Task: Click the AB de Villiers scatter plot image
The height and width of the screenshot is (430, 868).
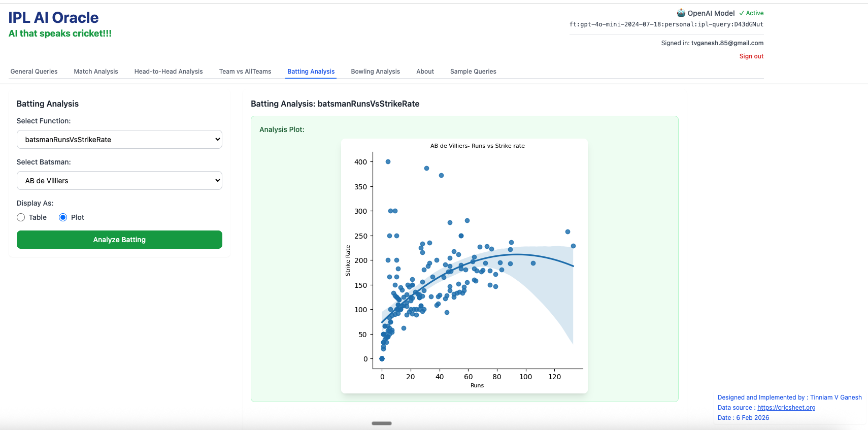Action: (464, 266)
